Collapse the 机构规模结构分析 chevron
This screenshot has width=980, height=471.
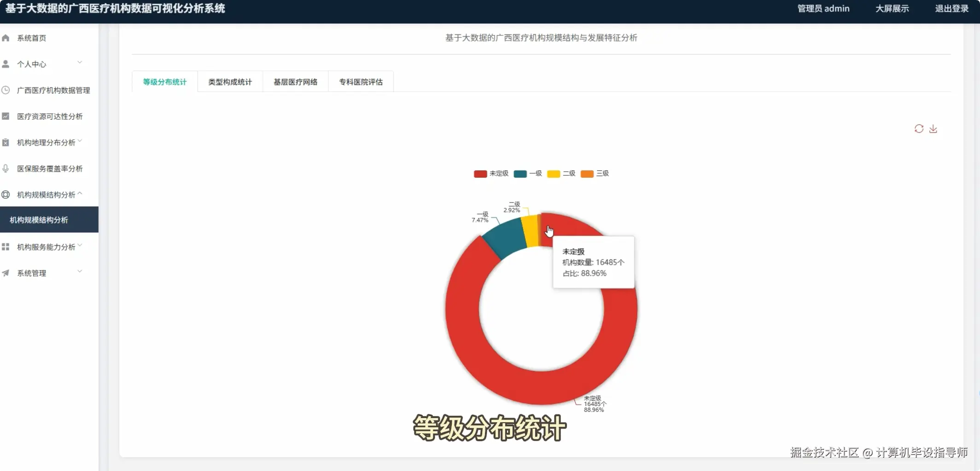(x=80, y=193)
